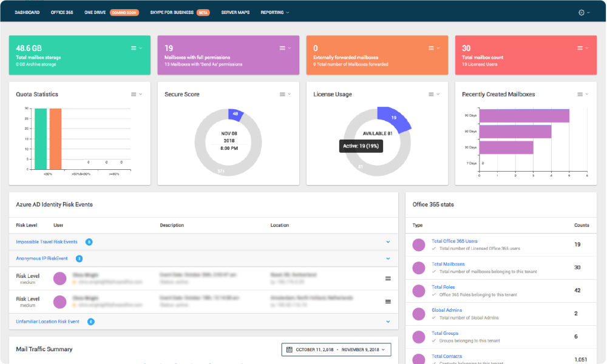
Task: Open menu icon on Total mailbox storage card
Action: [134, 48]
